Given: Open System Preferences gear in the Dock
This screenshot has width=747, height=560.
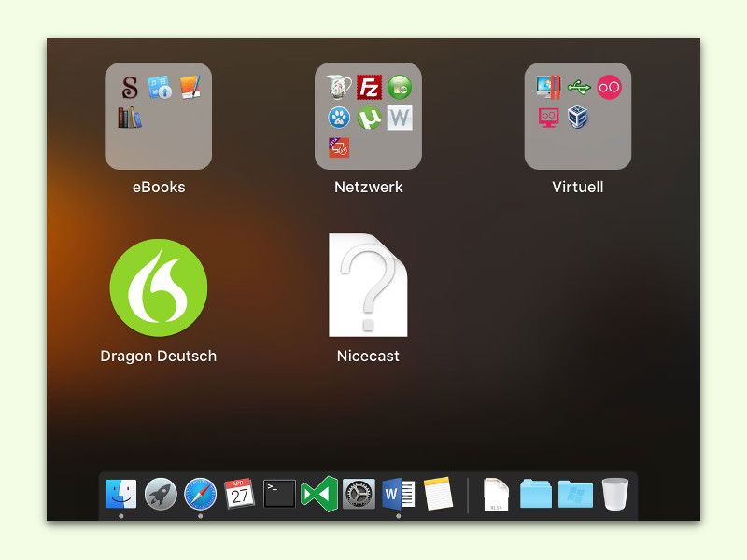Looking at the screenshot, I should 359,494.
